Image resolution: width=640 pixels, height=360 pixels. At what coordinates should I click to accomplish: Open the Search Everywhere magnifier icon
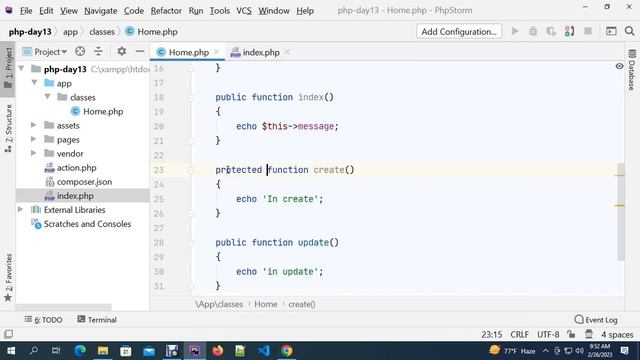click(x=629, y=31)
